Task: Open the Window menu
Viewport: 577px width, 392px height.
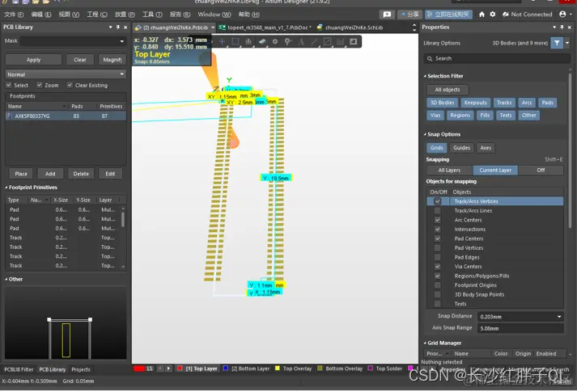Action: click(x=214, y=15)
